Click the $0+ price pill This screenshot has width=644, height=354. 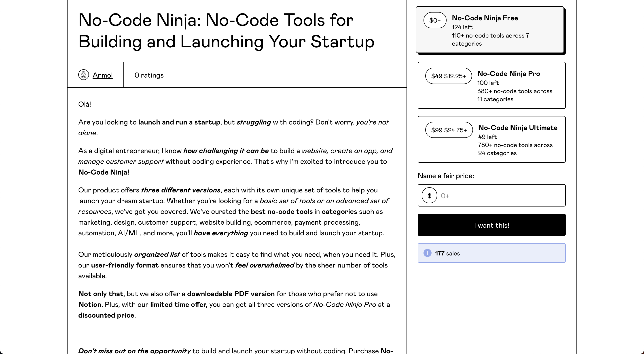(x=435, y=20)
